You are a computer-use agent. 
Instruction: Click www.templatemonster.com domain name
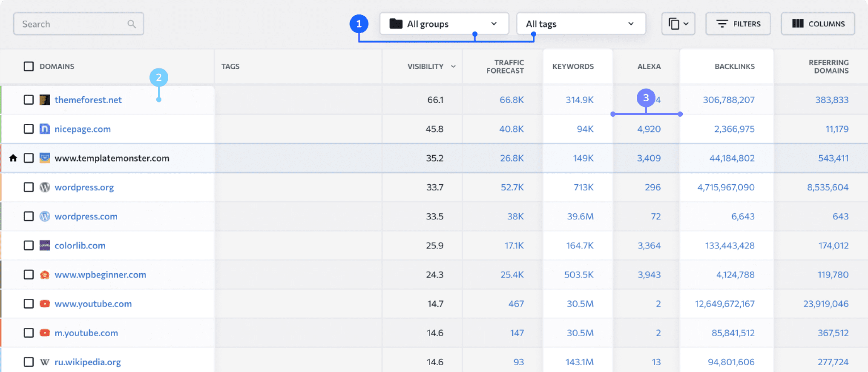(x=112, y=158)
